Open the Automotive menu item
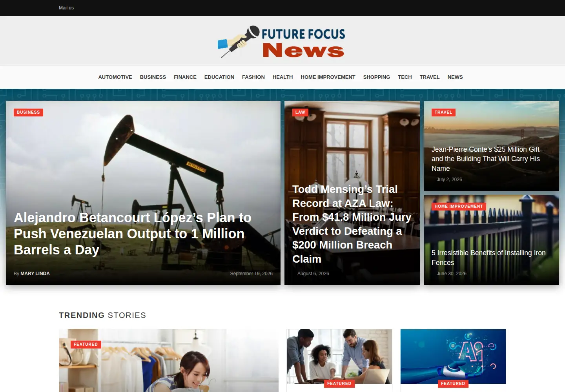 point(115,77)
